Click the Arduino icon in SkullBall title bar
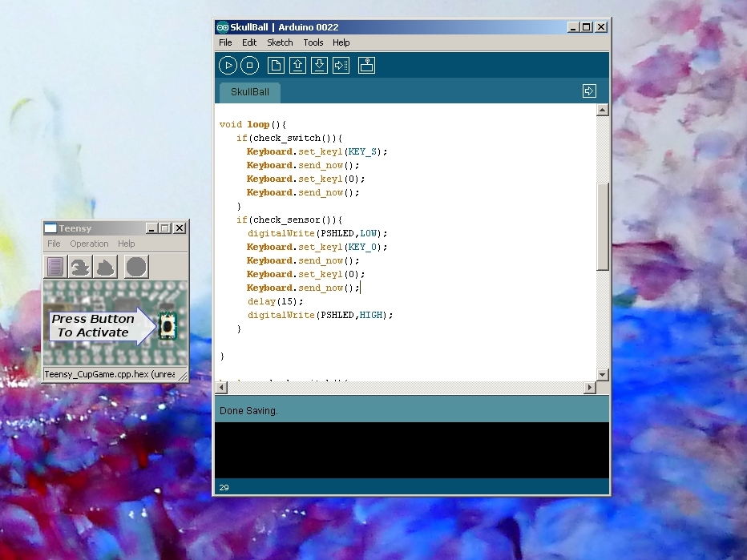This screenshot has width=747, height=560. click(x=223, y=27)
